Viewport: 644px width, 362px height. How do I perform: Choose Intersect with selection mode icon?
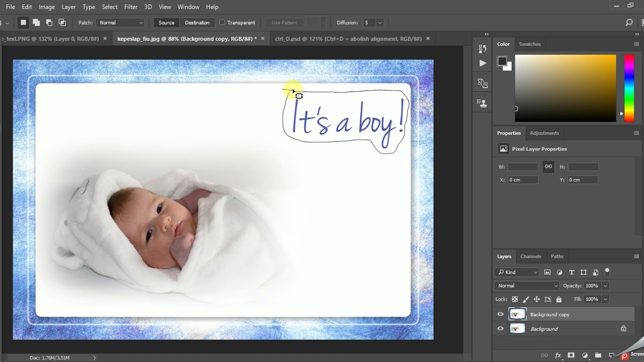(62, 23)
